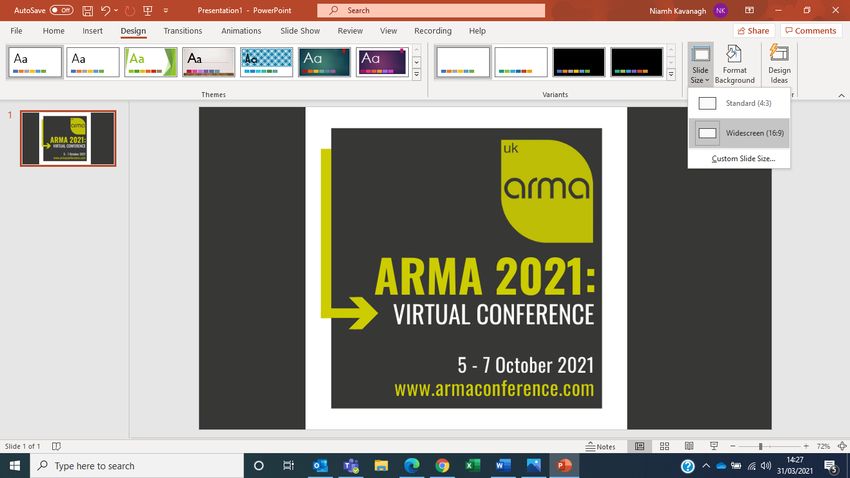
Task: Click the Slide Size dropdown button
Action: [x=700, y=64]
